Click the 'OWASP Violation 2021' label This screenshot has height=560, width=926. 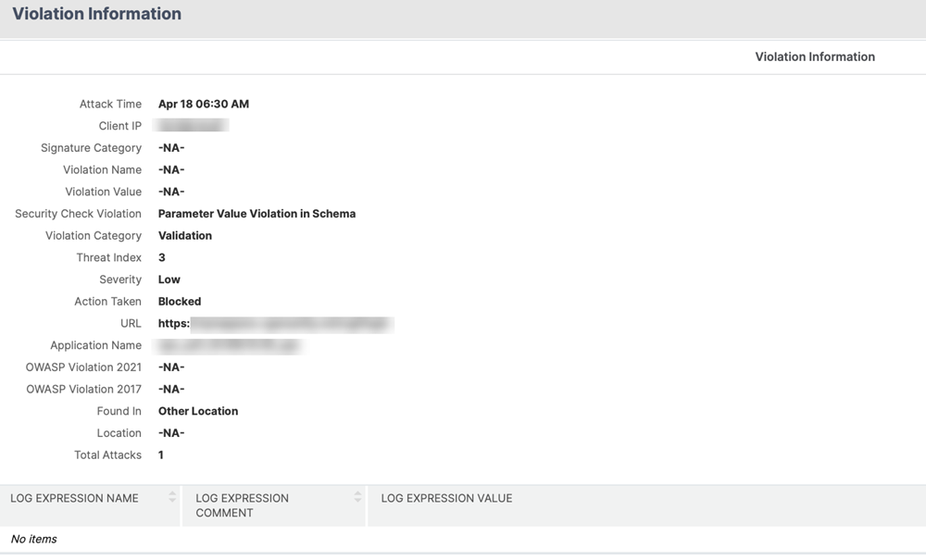tap(83, 367)
